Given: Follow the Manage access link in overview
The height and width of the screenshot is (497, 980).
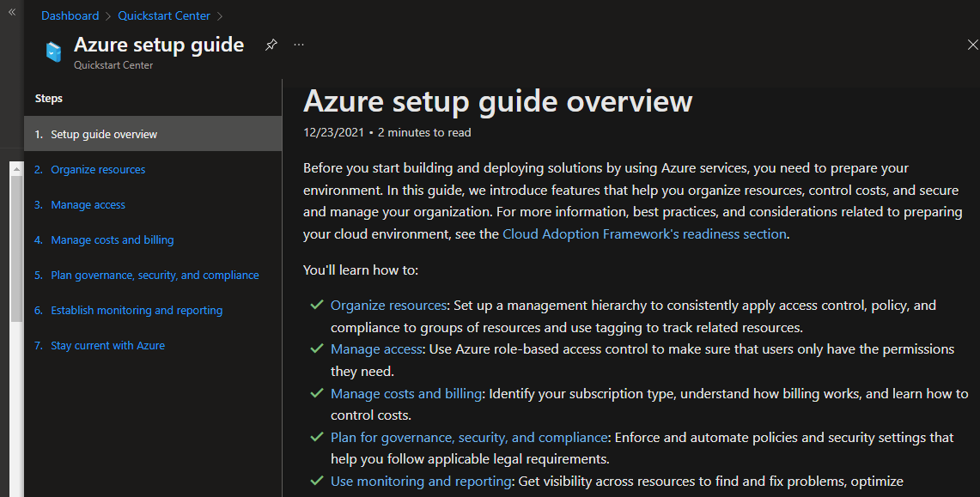Looking at the screenshot, I should pyautogui.click(x=376, y=349).
